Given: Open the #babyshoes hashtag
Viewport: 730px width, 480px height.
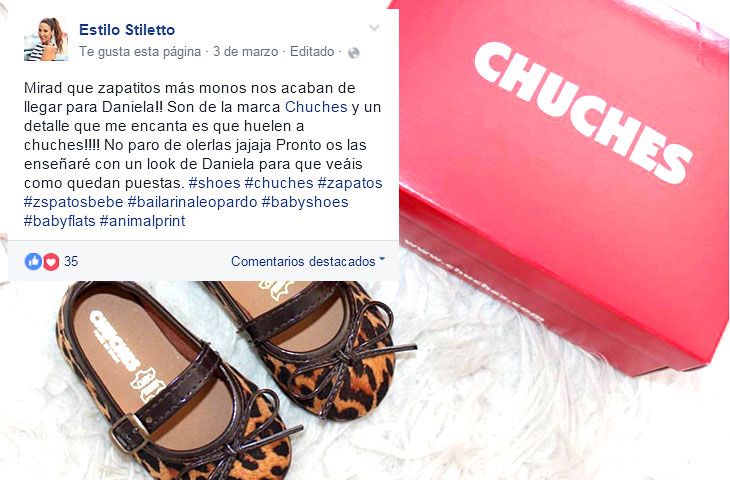Looking at the screenshot, I should (305, 202).
